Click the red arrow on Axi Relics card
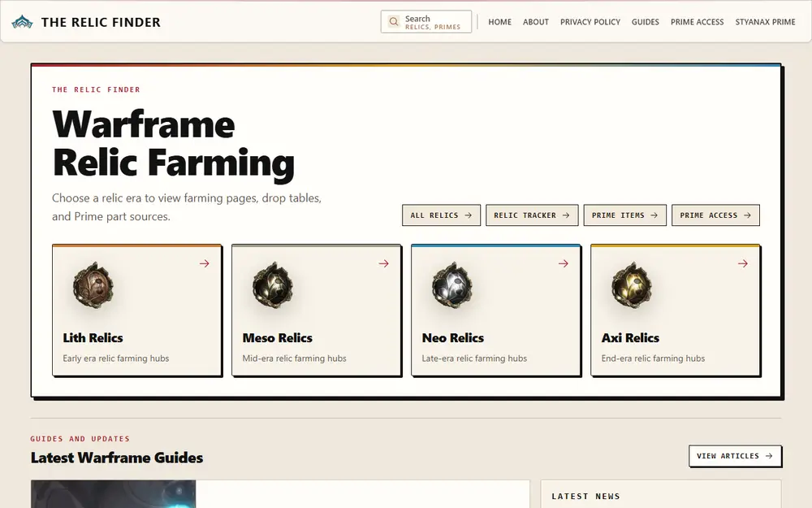The height and width of the screenshot is (508, 812). [743, 263]
